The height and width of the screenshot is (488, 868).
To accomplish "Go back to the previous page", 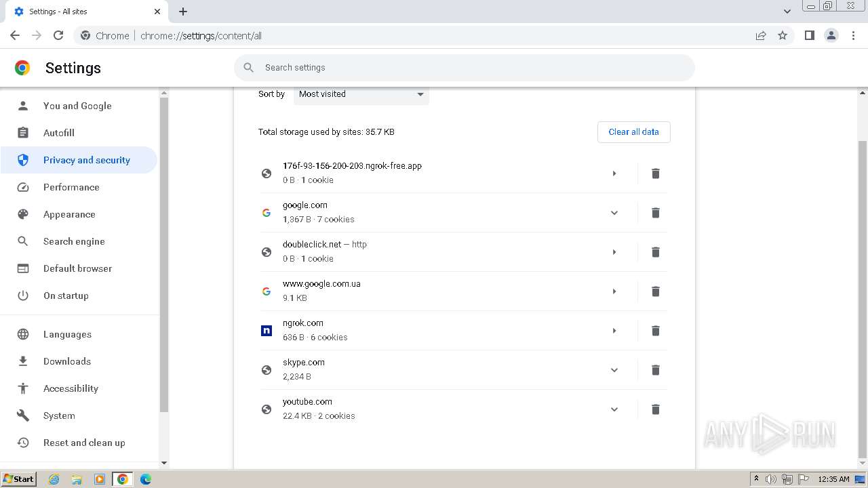I will (x=15, y=35).
